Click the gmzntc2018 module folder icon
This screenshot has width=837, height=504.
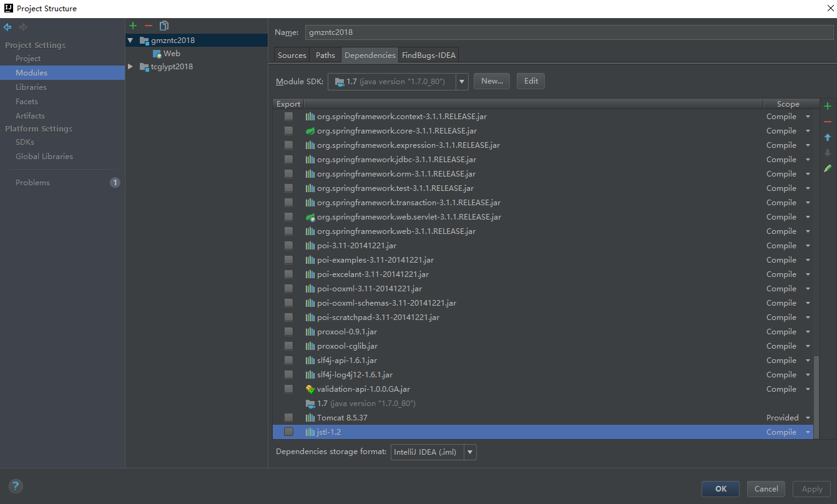tap(144, 41)
